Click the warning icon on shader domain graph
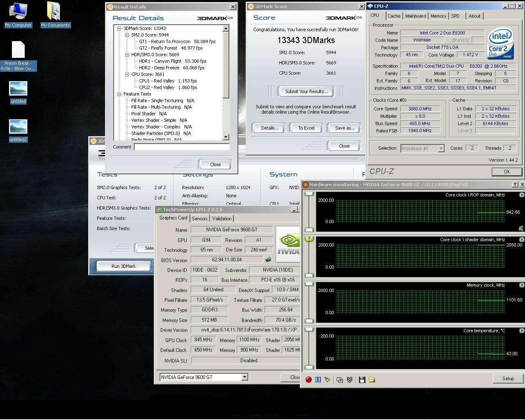This screenshot has width=525, height=420. click(309, 239)
